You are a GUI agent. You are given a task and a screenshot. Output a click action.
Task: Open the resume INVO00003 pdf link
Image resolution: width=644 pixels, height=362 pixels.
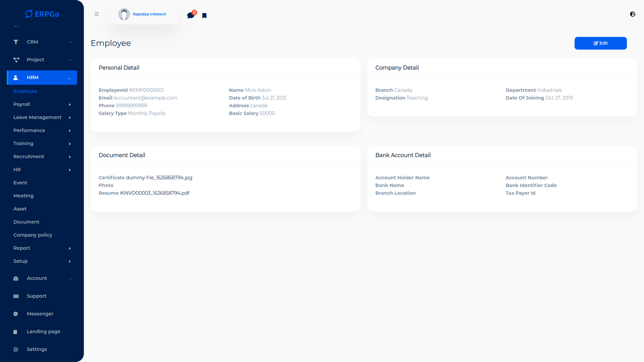tap(155, 193)
